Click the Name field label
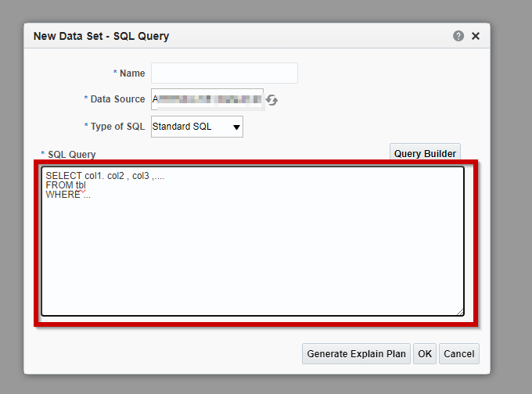 pos(131,73)
